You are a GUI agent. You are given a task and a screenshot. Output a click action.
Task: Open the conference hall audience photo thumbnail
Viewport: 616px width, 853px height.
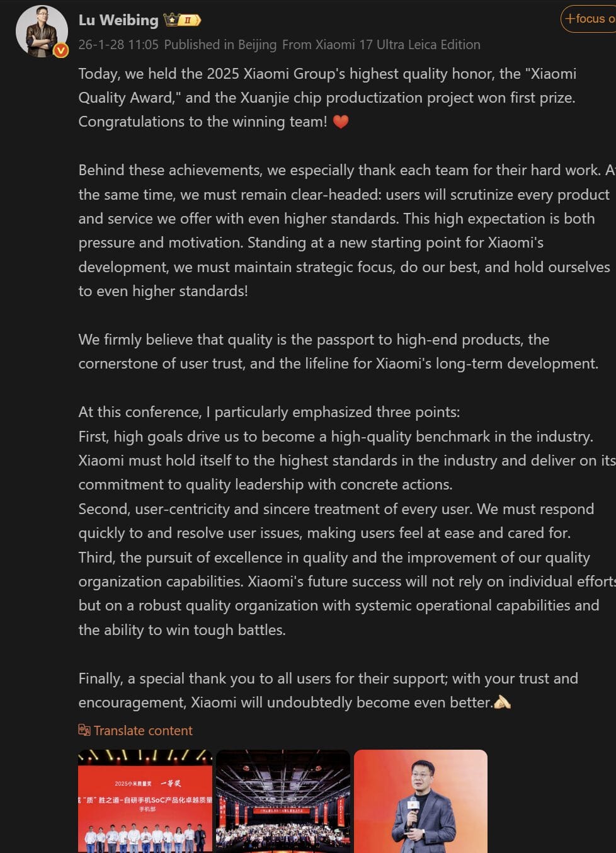[x=283, y=801]
